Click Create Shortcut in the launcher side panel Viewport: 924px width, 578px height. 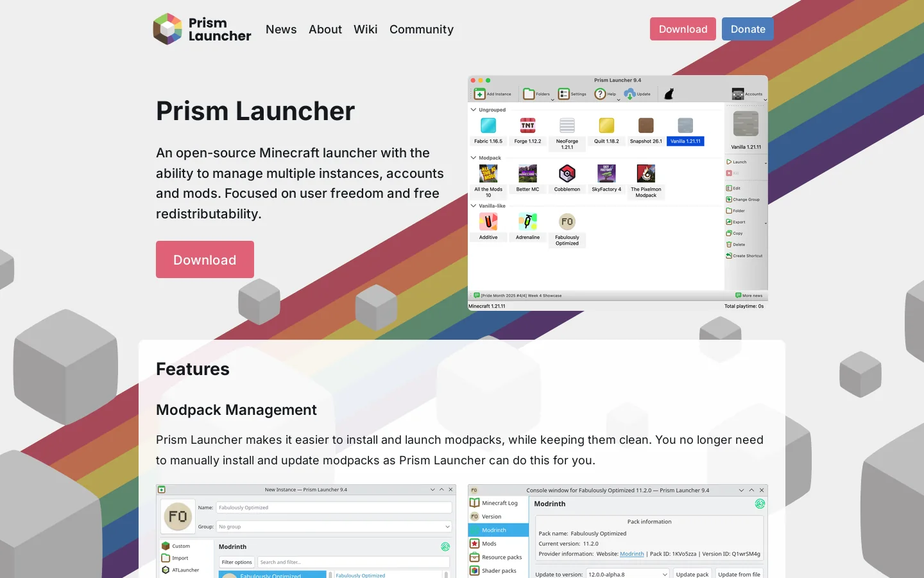(744, 256)
